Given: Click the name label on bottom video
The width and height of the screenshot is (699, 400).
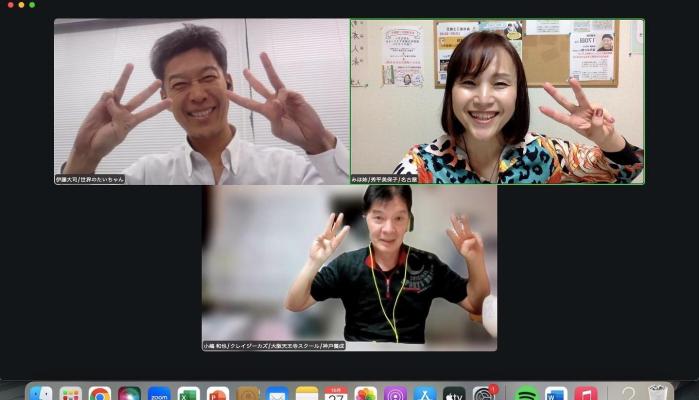Looking at the screenshot, I should click(274, 346).
